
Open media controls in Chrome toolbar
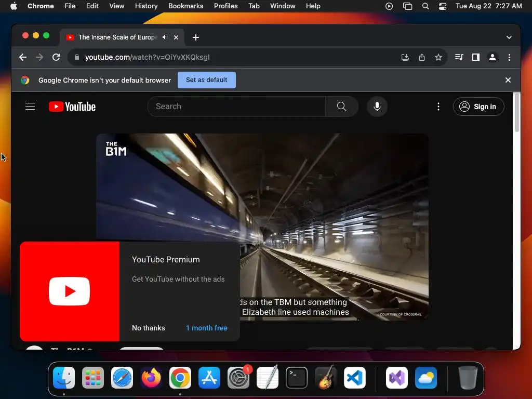point(459,57)
